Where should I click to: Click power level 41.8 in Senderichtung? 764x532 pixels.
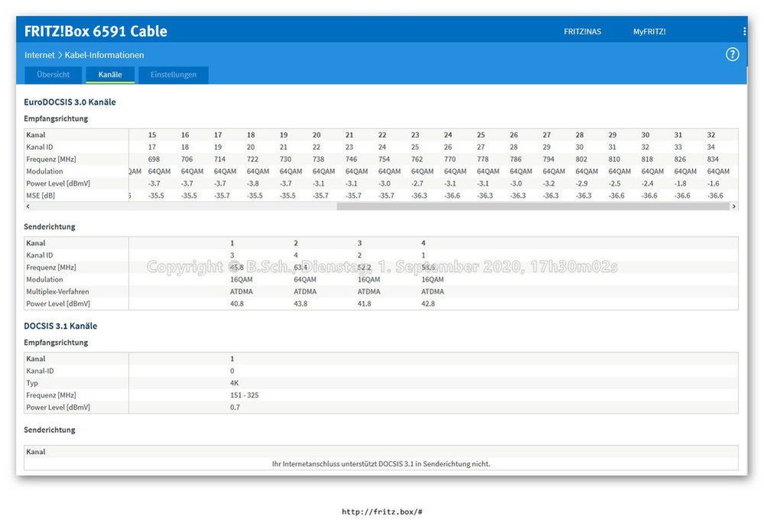pos(365,303)
